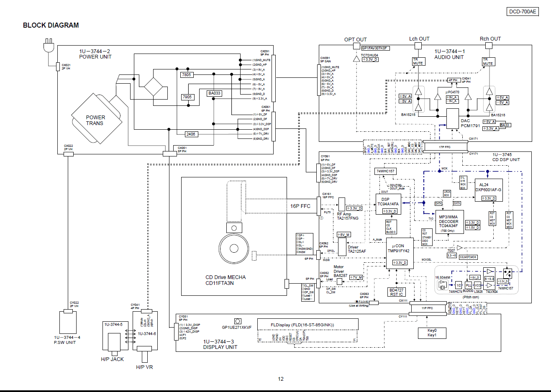
Task: Click the 2406 regulator box
Action: 191,134
